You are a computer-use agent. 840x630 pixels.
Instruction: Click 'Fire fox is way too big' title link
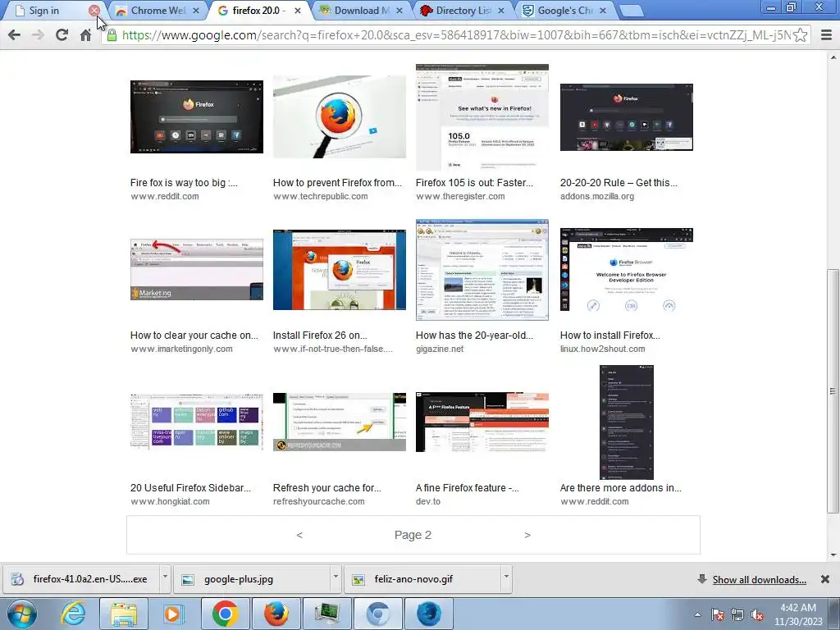pos(184,183)
